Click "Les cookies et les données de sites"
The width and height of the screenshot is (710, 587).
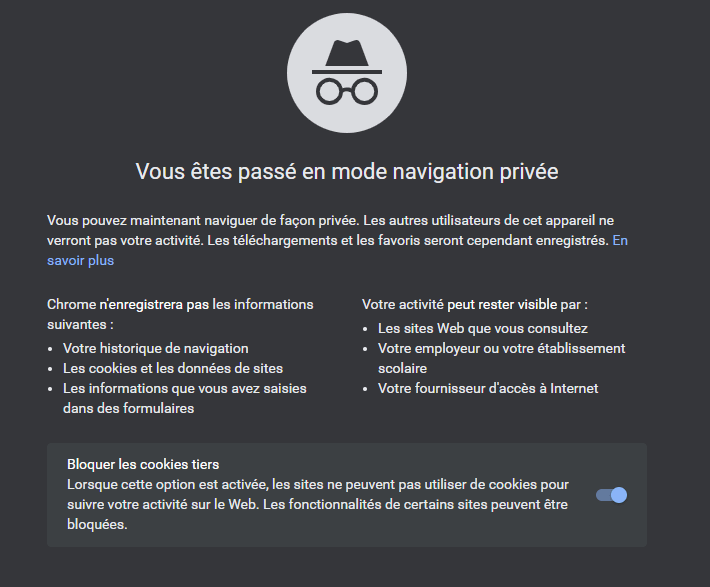(173, 368)
